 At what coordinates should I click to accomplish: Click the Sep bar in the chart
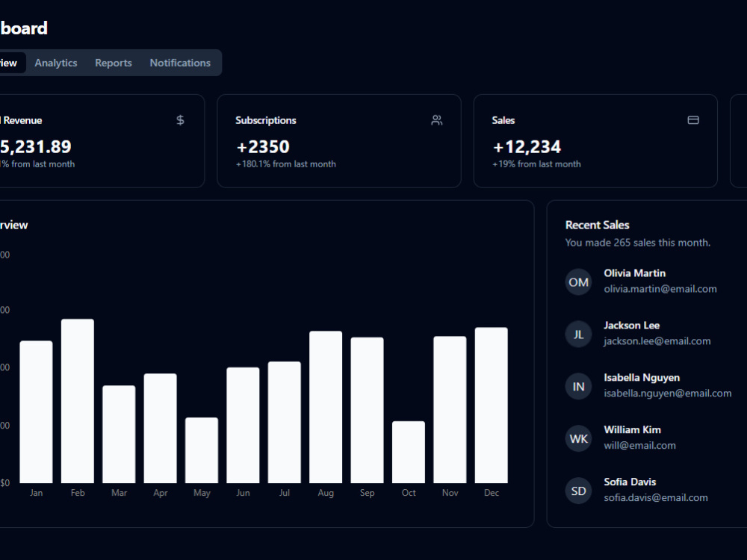coord(368,410)
